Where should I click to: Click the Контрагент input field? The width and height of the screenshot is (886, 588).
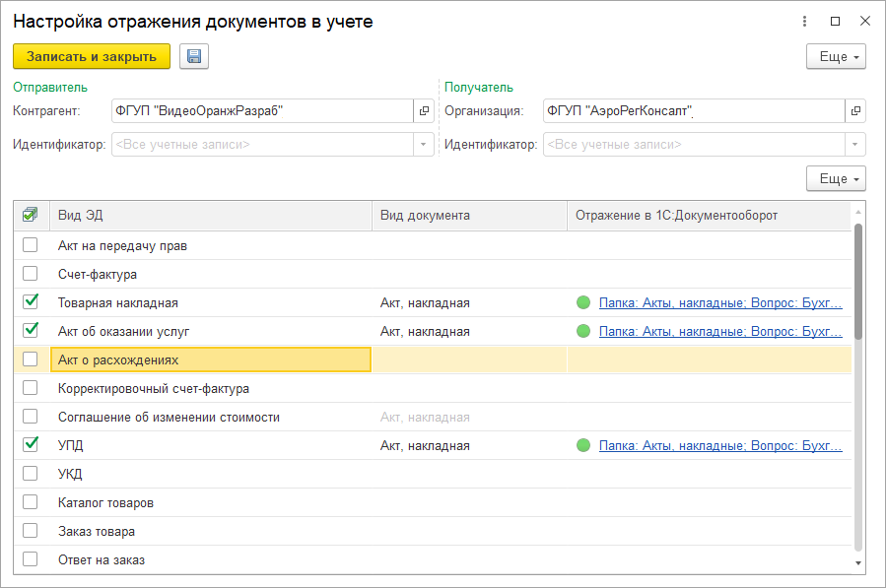261,111
